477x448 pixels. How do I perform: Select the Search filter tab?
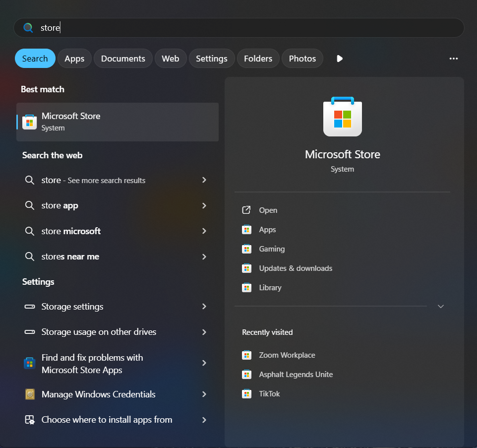click(x=35, y=59)
